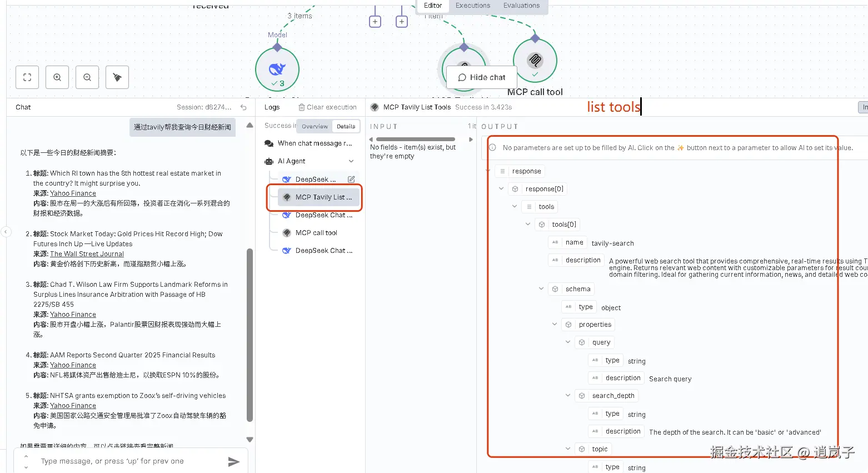Open the Executions tab
The image size is (868, 473).
coord(473,6)
